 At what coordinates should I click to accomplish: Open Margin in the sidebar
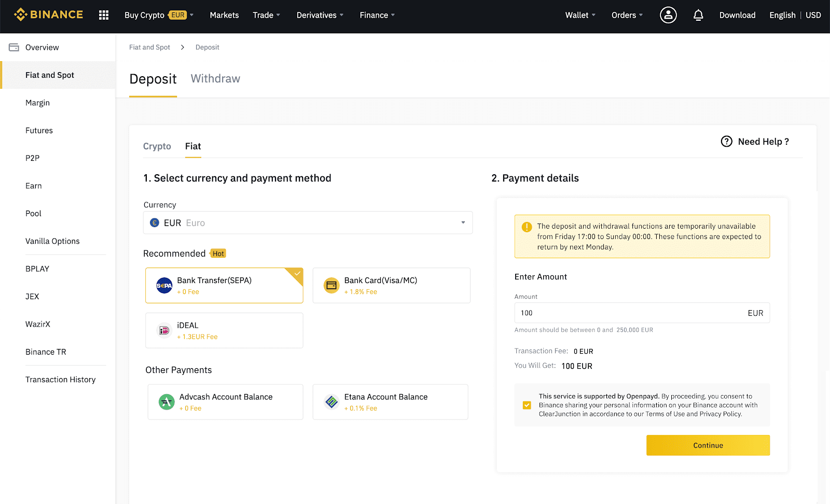tap(37, 103)
